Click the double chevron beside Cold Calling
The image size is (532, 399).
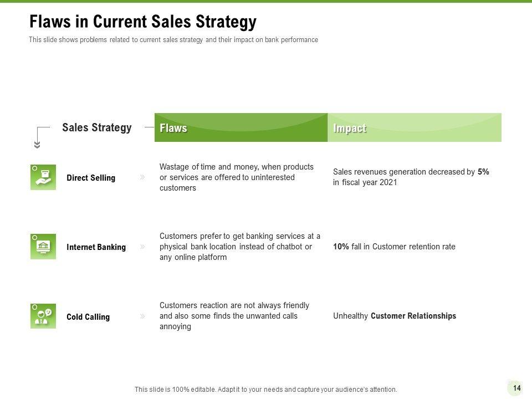[142, 316]
